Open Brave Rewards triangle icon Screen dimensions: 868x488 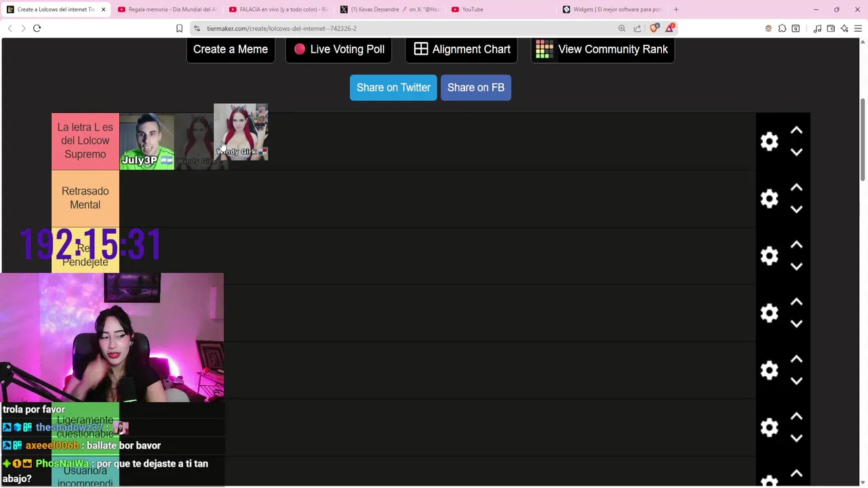(x=670, y=28)
